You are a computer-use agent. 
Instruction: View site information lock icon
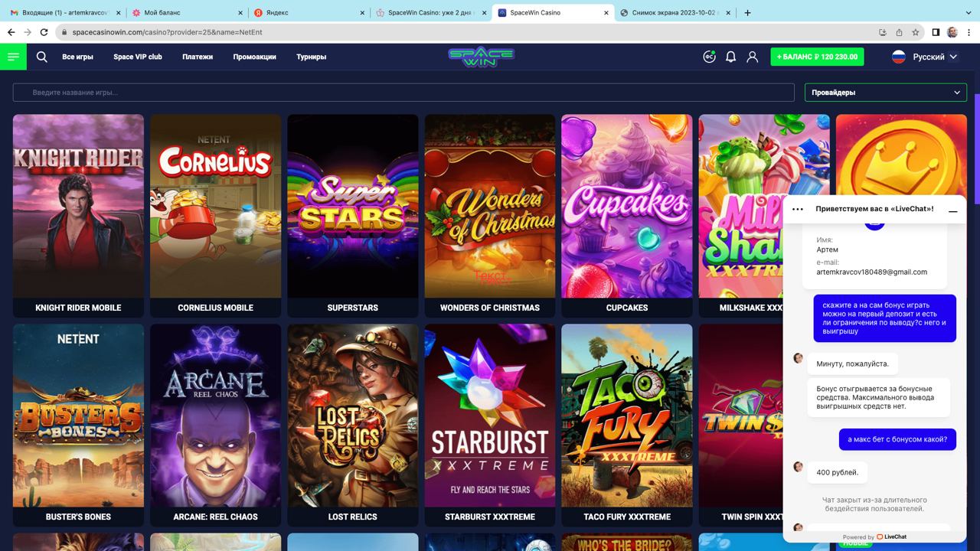(x=65, y=32)
